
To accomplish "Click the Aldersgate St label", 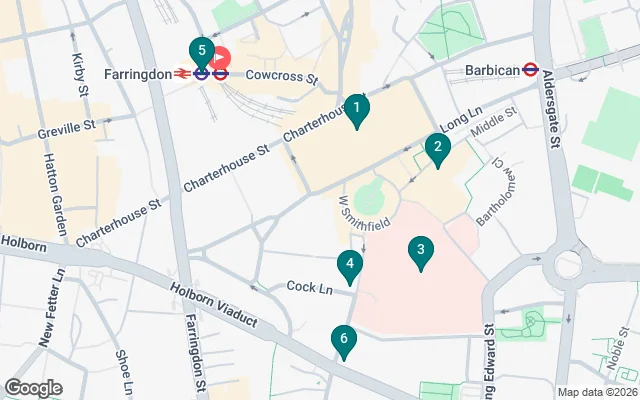I will [x=552, y=109].
